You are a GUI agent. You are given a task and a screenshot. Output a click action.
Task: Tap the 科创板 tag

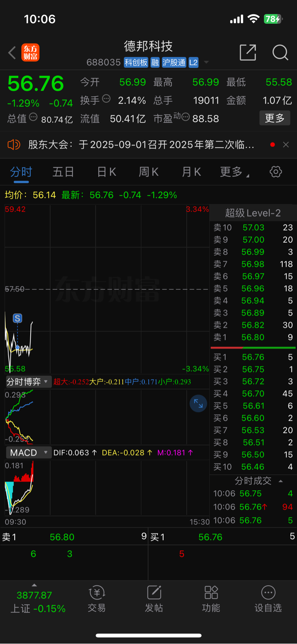pos(136,62)
